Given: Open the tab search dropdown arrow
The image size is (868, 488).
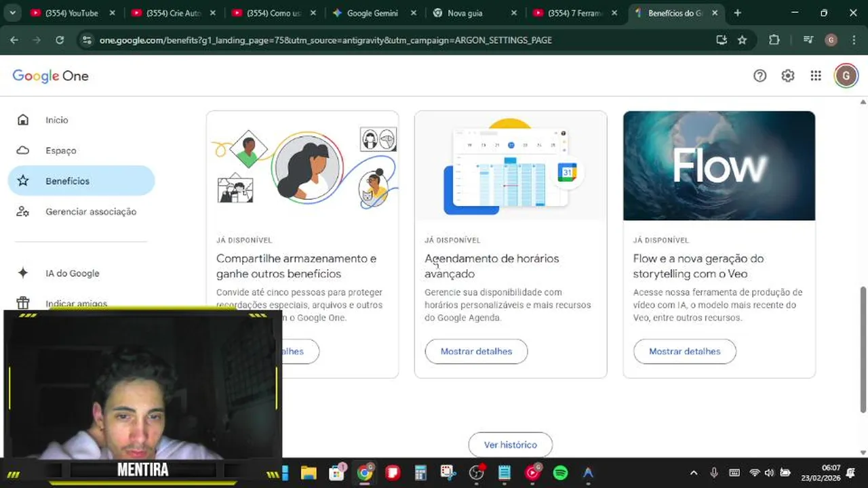Looking at the screenshot, I should point(12,13).
